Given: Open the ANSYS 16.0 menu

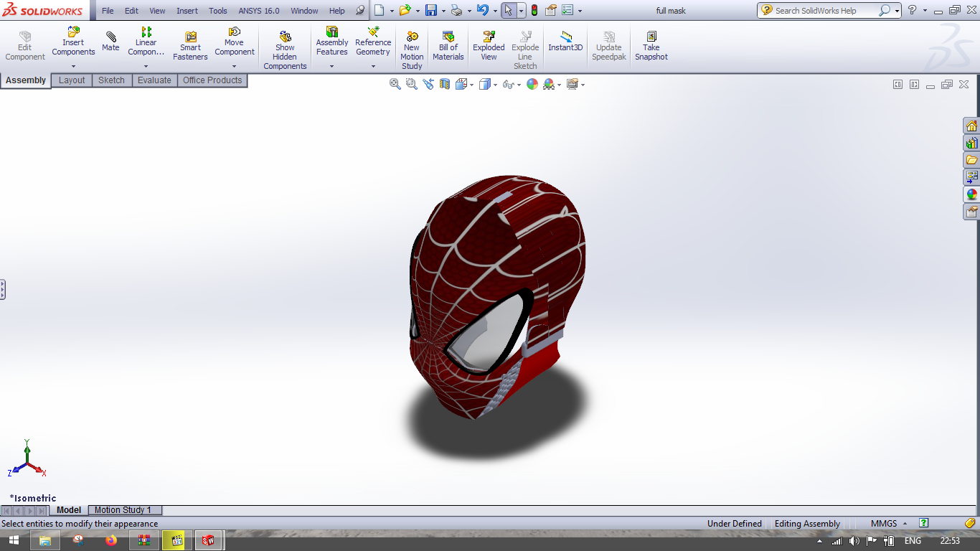Looking at the screenshot, I should tap(259, 11).
